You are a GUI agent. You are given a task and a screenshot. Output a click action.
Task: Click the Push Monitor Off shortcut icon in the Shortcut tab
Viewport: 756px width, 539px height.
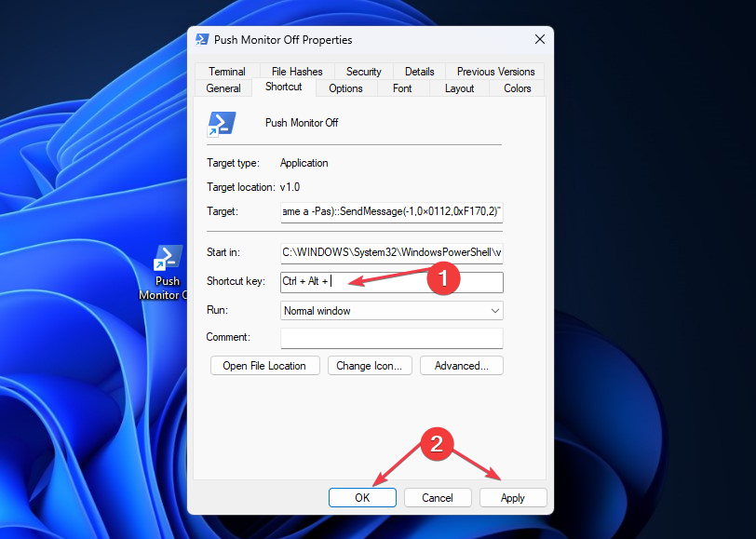(x=222, y=125)
